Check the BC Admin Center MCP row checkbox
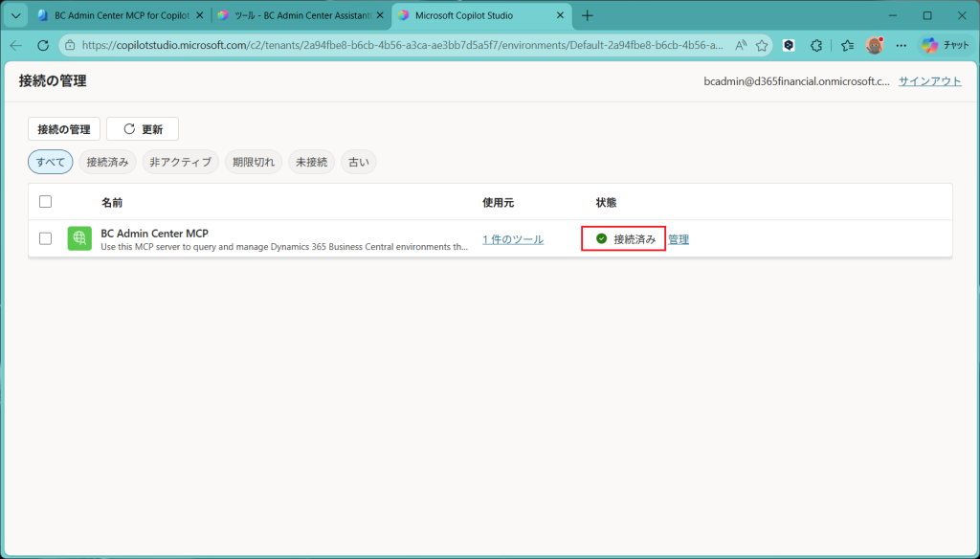This screenshot has width=980, height=559. point(45,238)
